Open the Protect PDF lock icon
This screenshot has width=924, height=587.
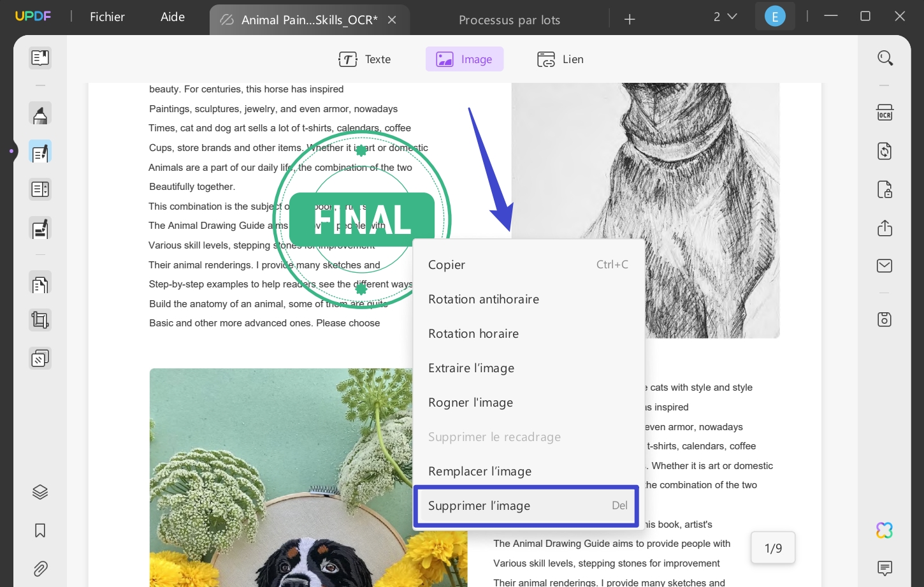(x=885, y=189)
